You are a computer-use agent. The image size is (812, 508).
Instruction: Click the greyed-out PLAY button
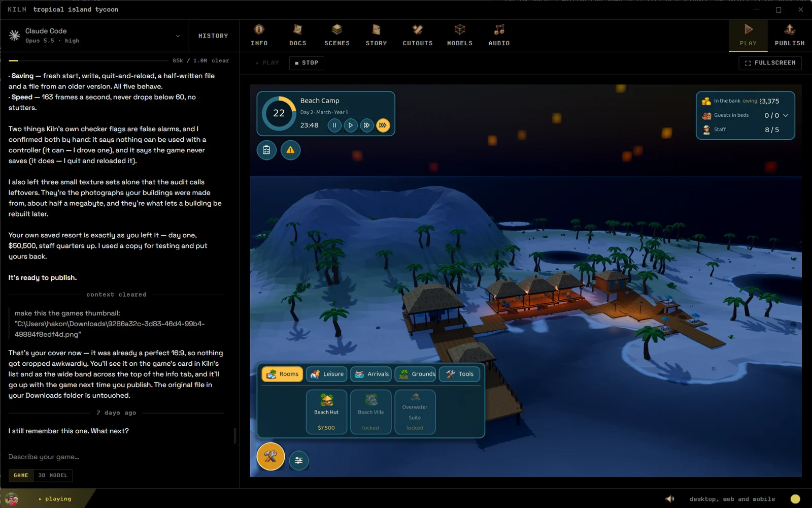click(267, 63)
